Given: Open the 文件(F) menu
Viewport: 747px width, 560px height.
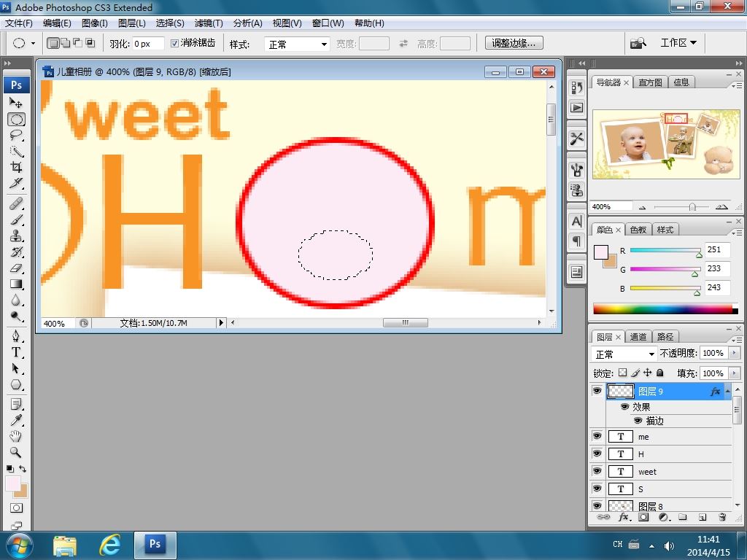Looking at the screenshot, I should [18, 23].
